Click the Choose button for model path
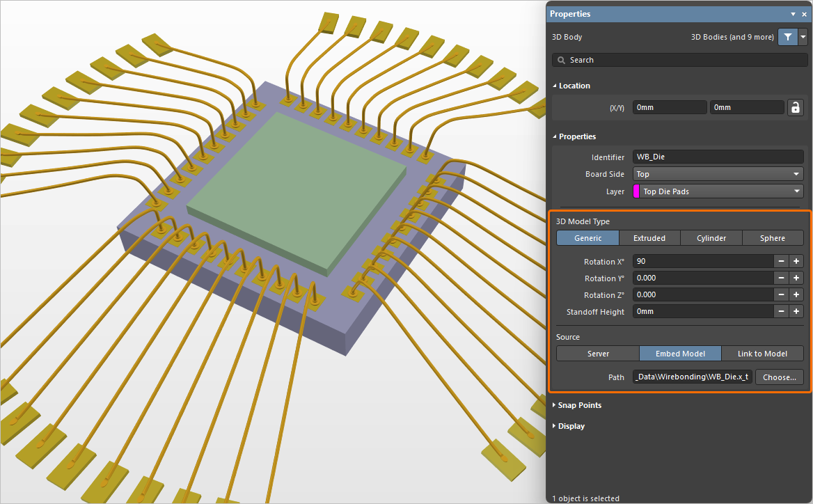Screen dimensions: 813x504 779,377
